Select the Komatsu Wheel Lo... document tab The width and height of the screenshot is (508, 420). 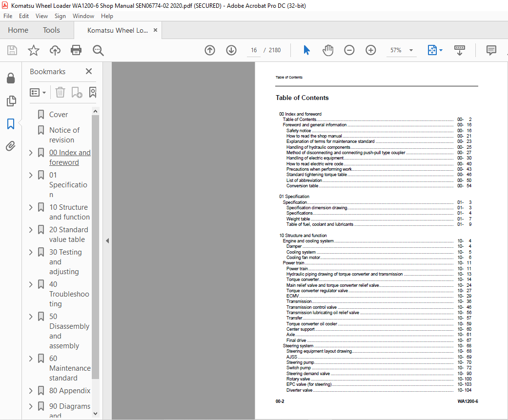[117, 30]
